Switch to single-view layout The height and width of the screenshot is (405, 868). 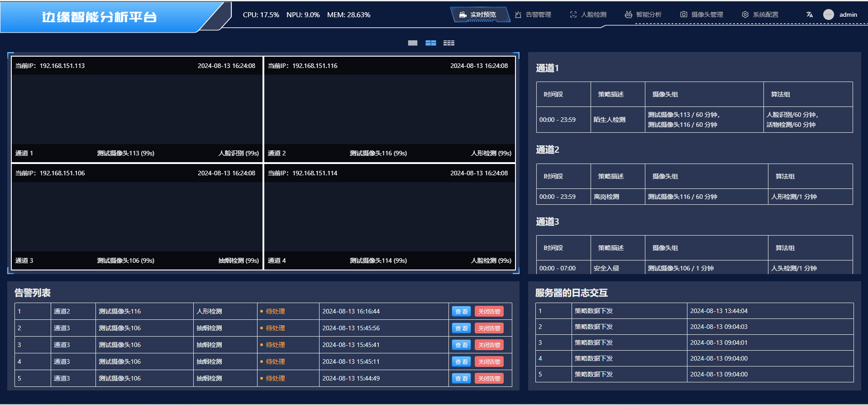coord(413,43)
